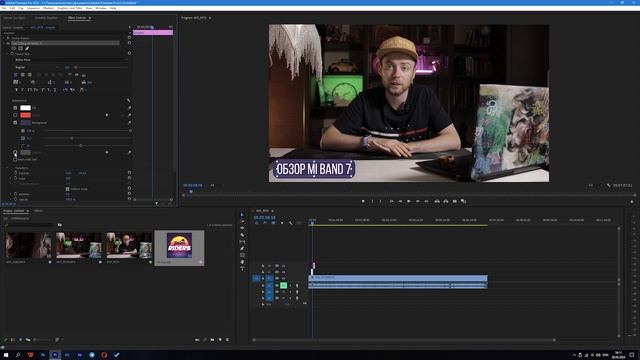Left-align the text in Effect Controls
Screen dimensions: 640x360
coord(16,75)
